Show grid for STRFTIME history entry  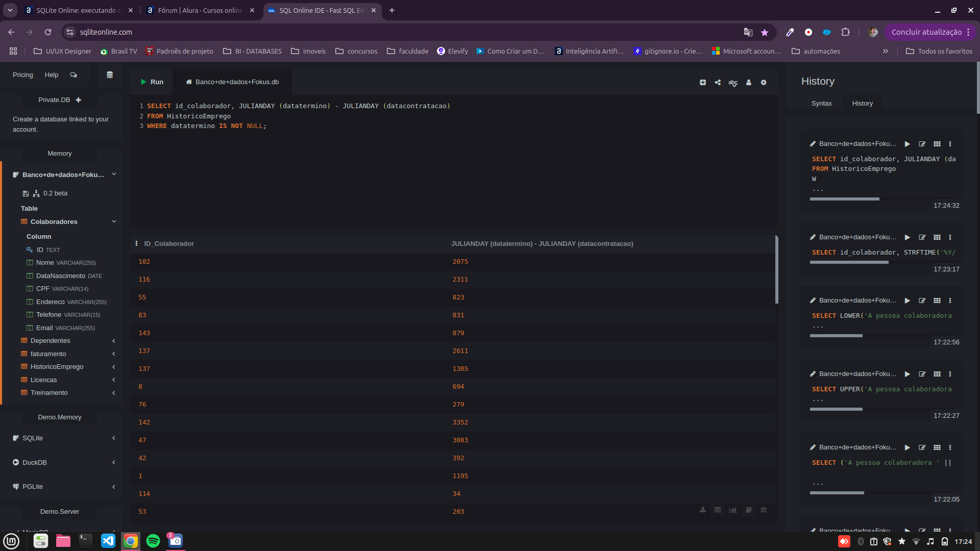937,238
